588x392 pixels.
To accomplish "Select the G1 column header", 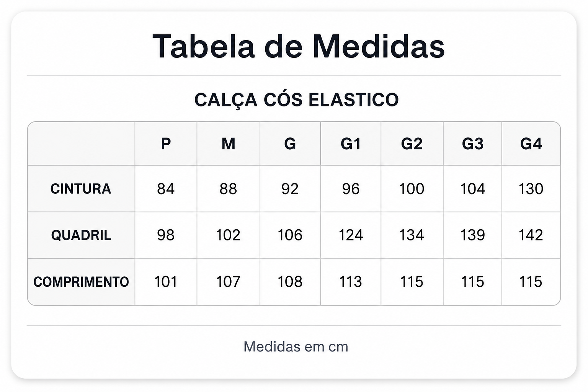I will click(x=351, y=144).
